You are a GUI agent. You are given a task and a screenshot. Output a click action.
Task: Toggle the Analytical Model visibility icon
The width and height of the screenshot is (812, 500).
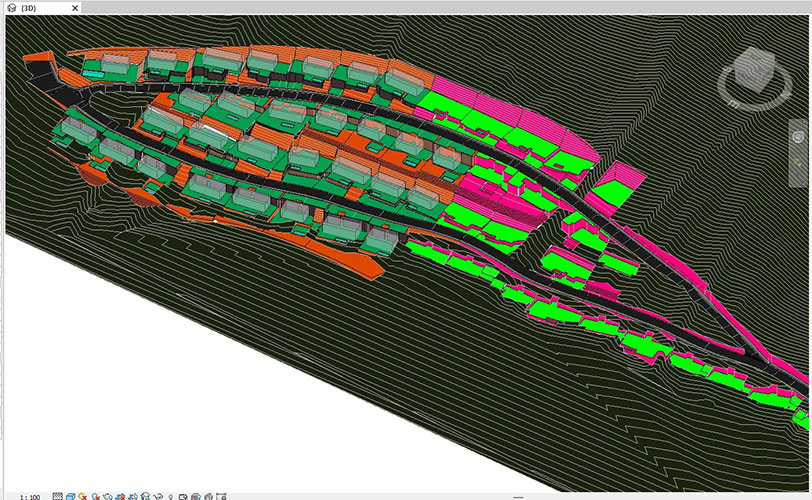[196, 497]
